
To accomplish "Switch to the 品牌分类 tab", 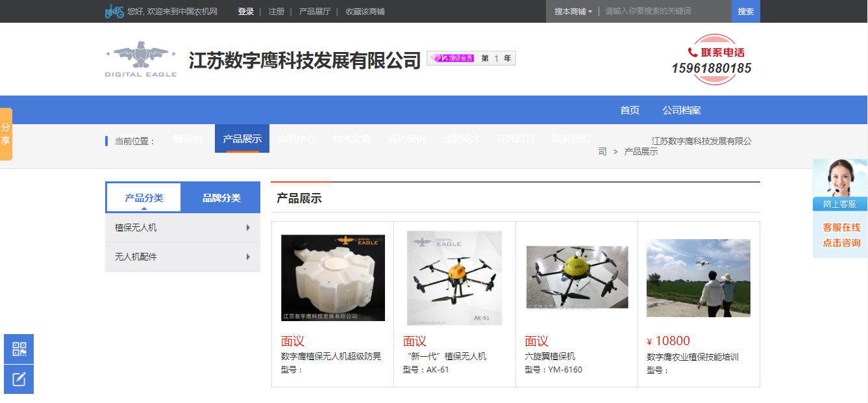I will pos(221,198).
